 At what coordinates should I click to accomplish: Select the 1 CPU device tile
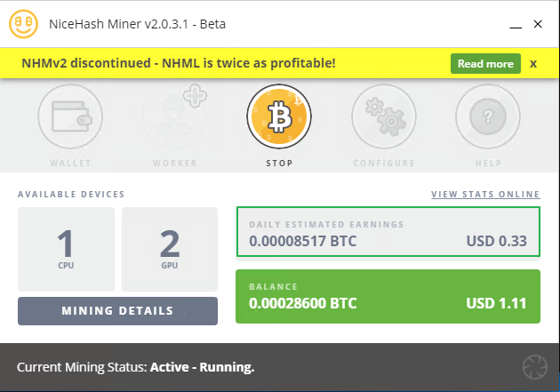66,249
